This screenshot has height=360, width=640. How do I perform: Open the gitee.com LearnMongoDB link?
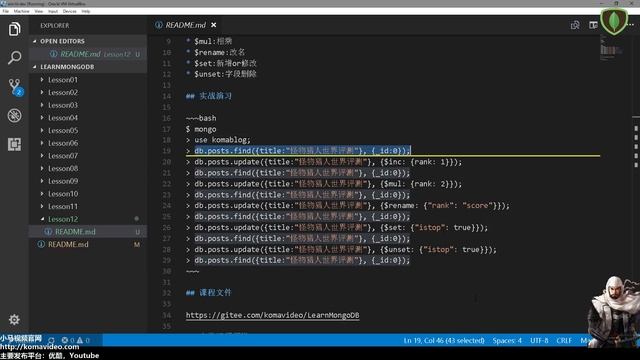pyautogui.click(x=273, y=315)
